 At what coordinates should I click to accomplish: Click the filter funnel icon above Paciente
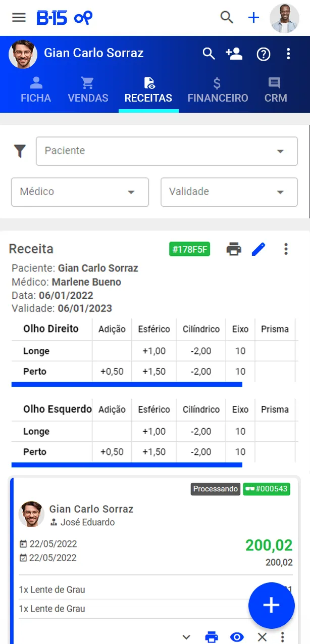(20, 151)
